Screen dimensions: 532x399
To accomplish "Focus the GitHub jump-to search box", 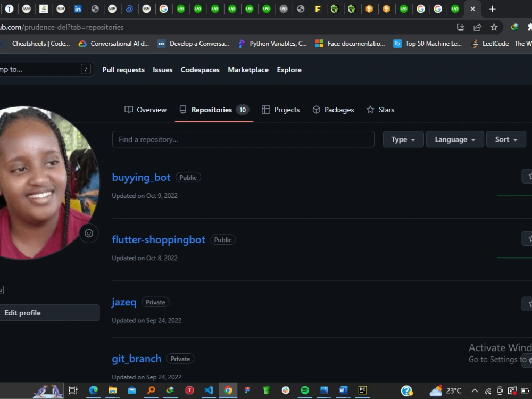I will pyautogui.click(x=46, y=70).
